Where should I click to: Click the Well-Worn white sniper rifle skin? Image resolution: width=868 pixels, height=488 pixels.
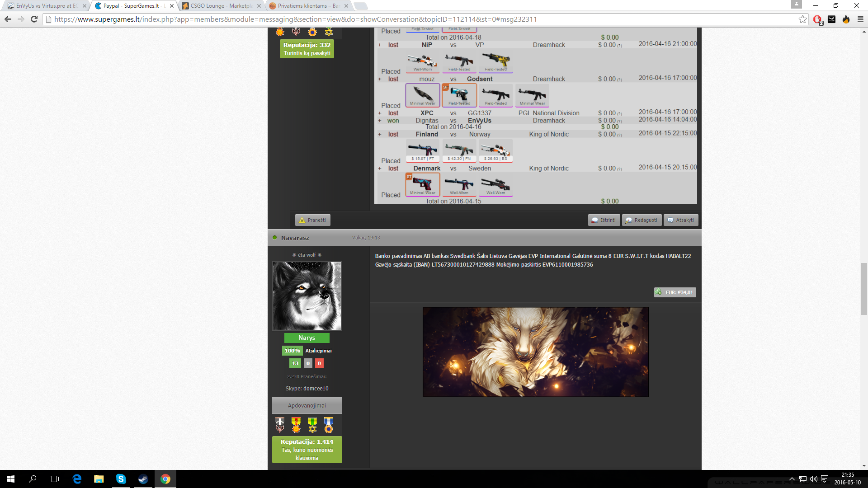pos(422,61)
